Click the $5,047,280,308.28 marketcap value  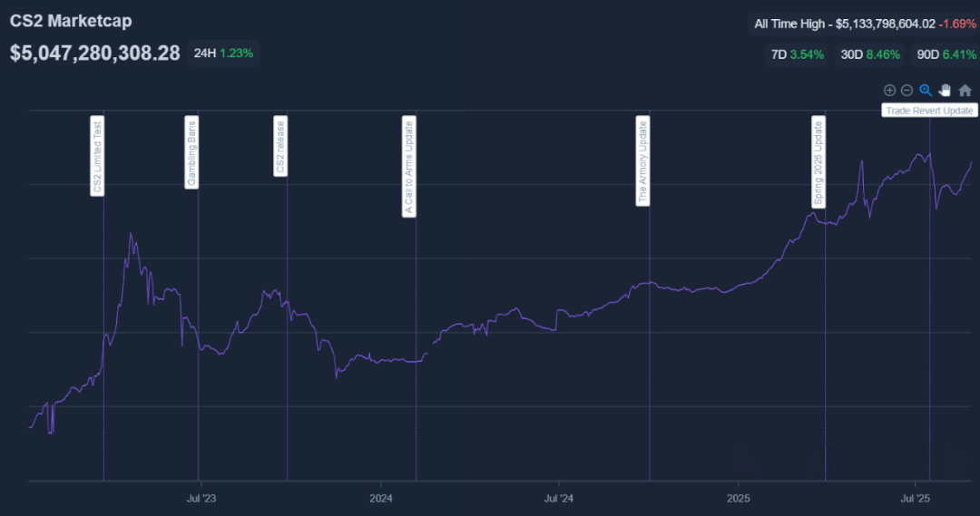click(x=95, y=53)
